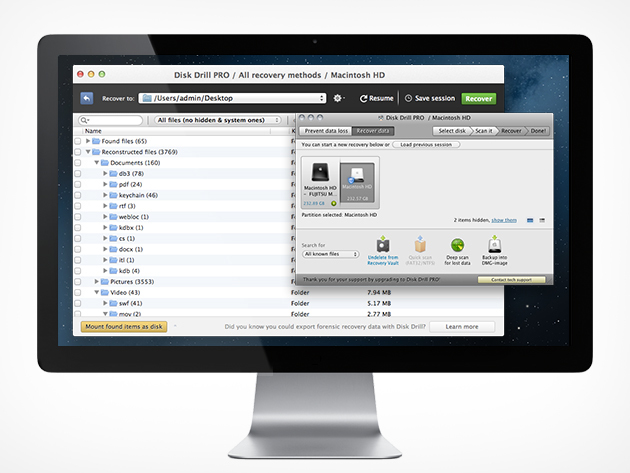Click the folder icon of itl (1)
The width and height of the screenshot is (630, 473).
[113, 260]
